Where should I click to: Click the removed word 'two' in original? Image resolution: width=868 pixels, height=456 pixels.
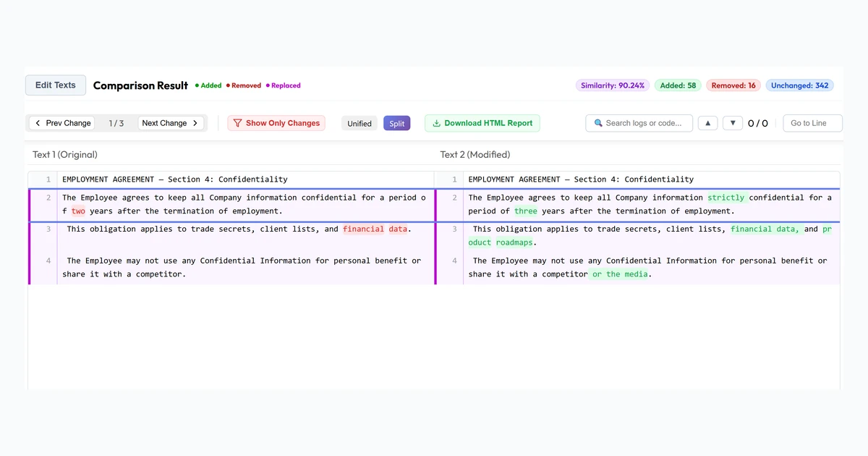78,211
